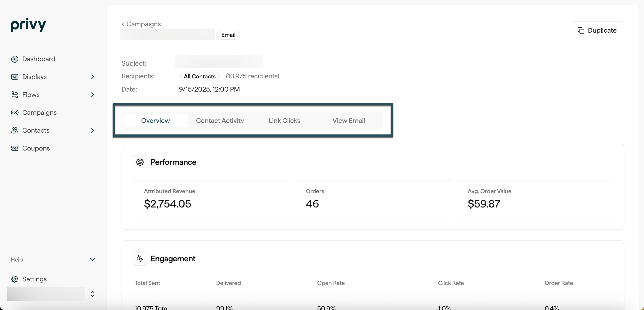
Task: Click the Duplicate button
Action: (x=597, y=30)
